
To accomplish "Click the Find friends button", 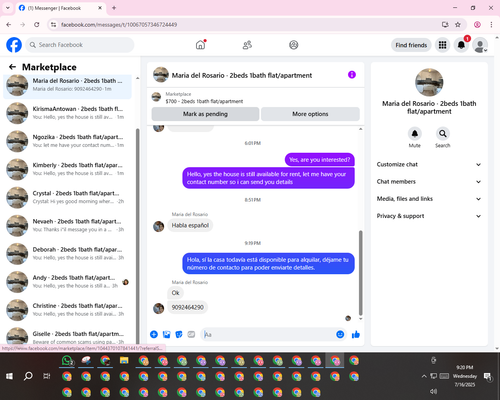I will (411, 45).
